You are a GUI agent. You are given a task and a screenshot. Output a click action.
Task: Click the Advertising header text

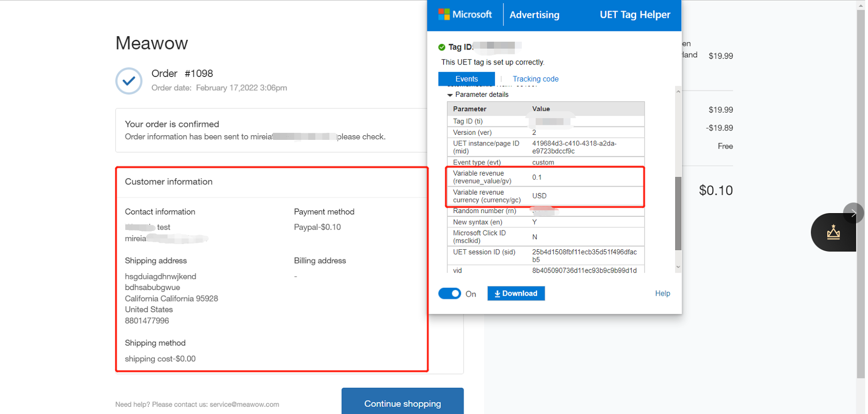coord(534,15)
